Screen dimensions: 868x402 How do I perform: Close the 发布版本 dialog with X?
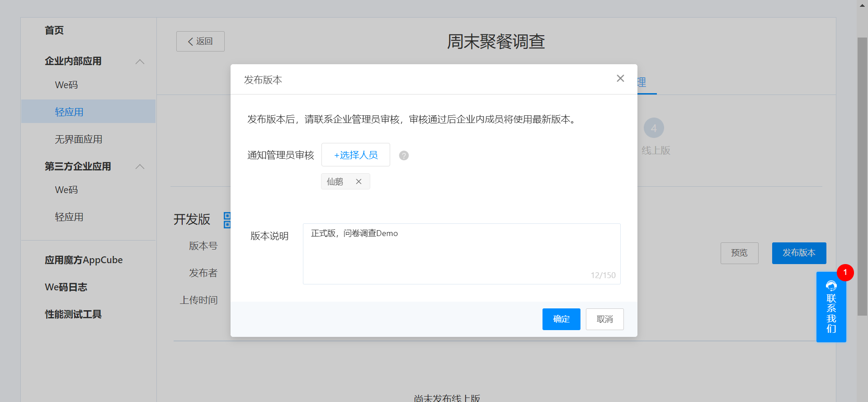tap(620, 79)
